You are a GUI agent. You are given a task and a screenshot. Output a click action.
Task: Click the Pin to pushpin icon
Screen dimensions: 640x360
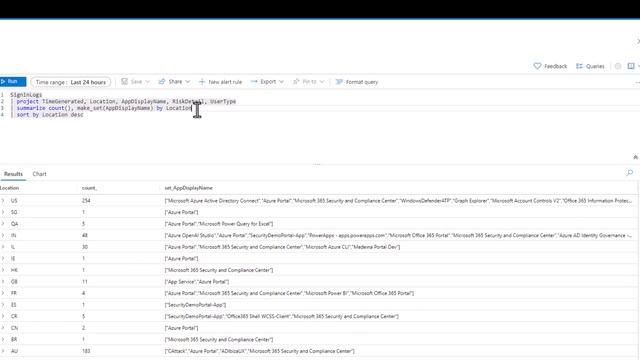pos(296,82)
